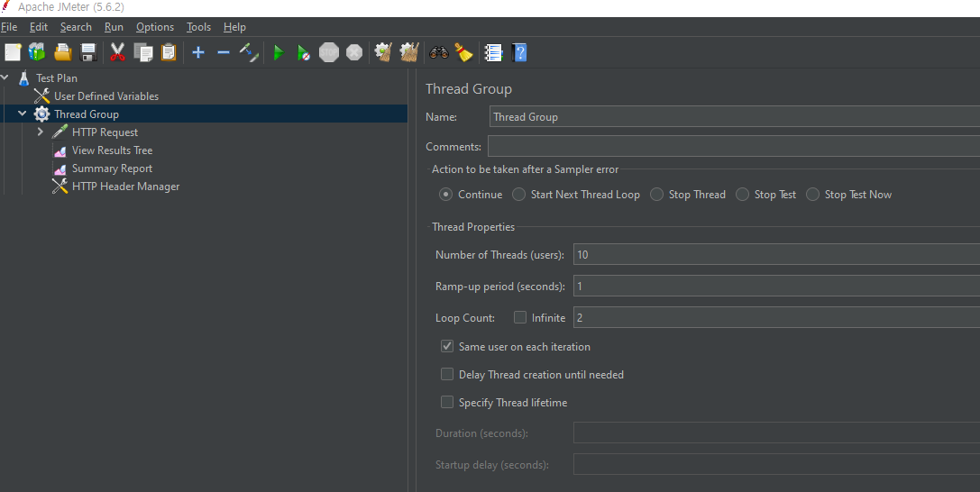The height and width of the screenshot is (492, 980).
Task: Enable the Specify Thread lifetime checkbox
Action: (447, 402)
